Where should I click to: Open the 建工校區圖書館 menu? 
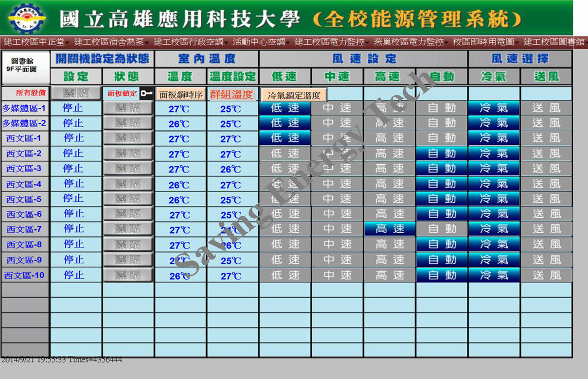pos(556,42)
